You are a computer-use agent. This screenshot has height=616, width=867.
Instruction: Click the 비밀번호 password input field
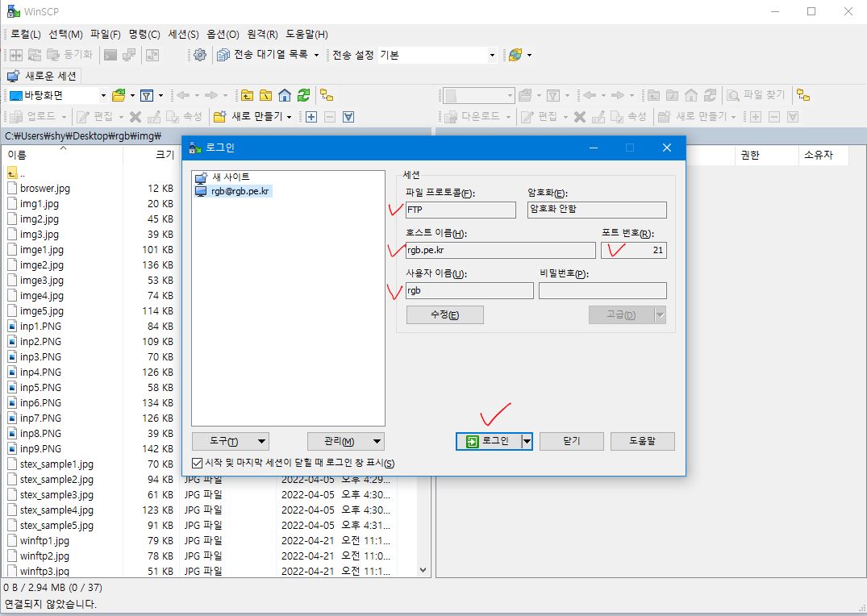click(x=602, y=290)
